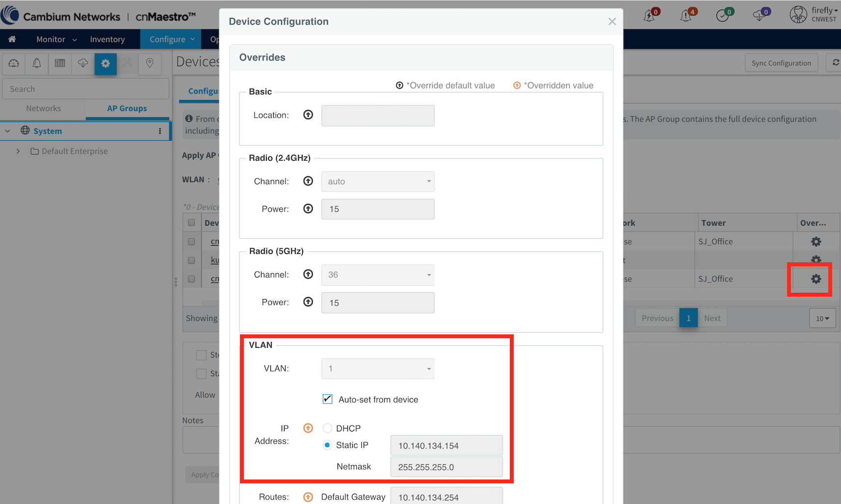Open the gear icon in SJ_Office first row
This screenshot has width=841, height=504.
coord(815,242)
